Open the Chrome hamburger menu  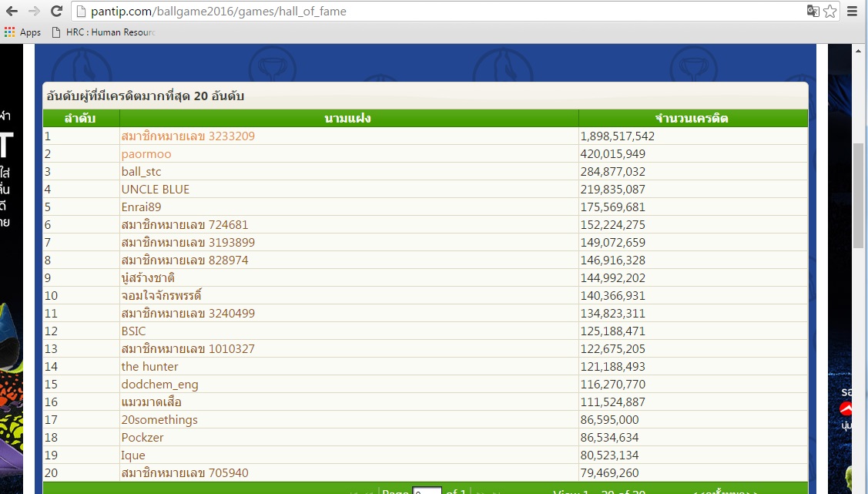[853, 11]
